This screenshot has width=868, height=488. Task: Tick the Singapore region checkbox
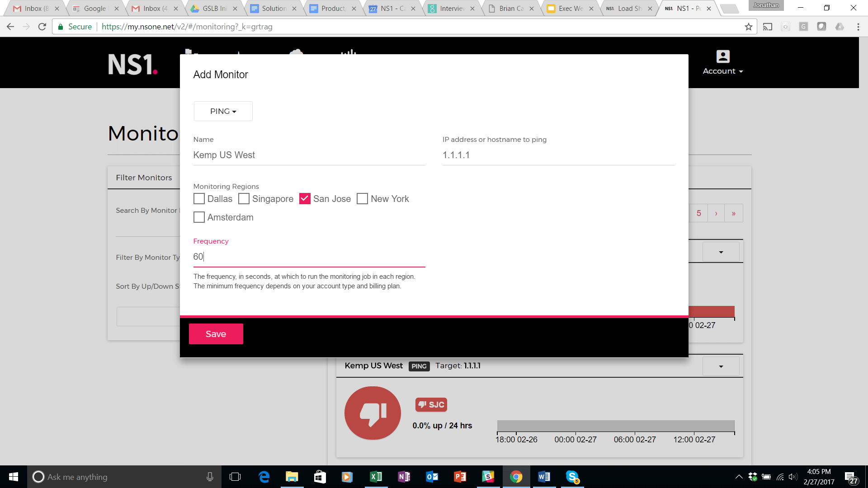point(244,199)
